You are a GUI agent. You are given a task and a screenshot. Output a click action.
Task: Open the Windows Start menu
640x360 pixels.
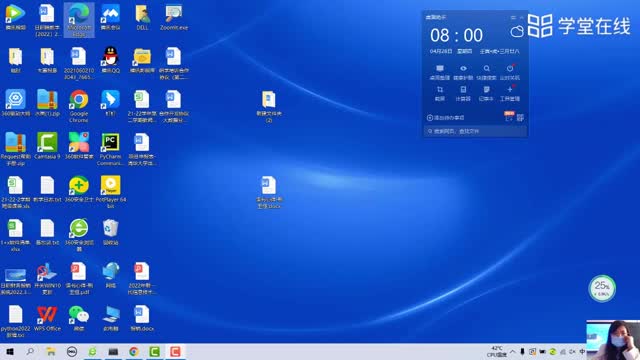point(10,351)
